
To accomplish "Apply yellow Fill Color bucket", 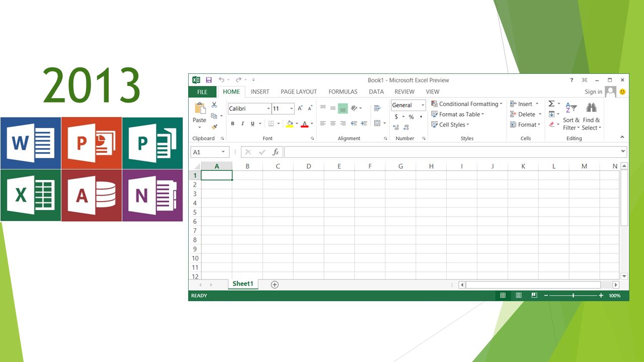I will [x=289, y=124].
